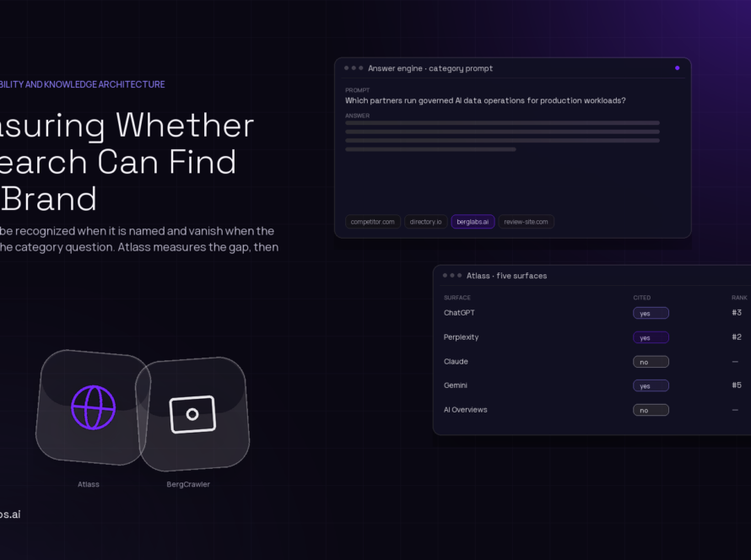The image size is (751, 560).
Task: Click rank #2 in Perplexity row
Action: [x=737, y=337]
